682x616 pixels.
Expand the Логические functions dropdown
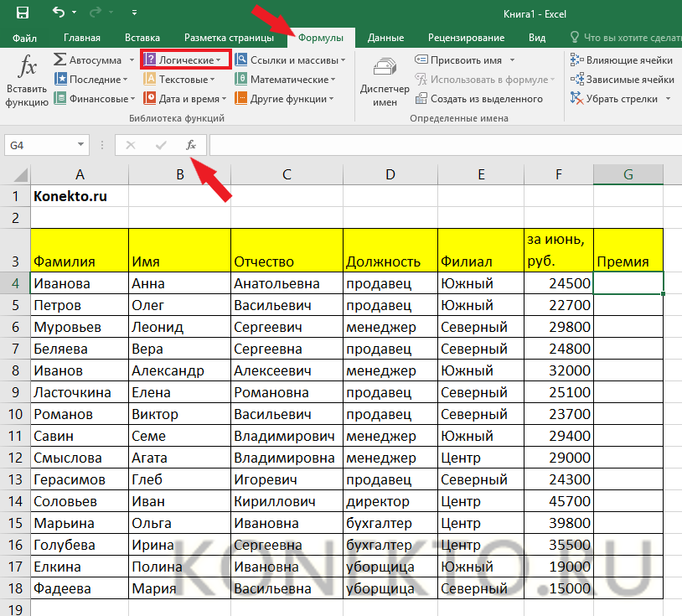click(185, 60)
